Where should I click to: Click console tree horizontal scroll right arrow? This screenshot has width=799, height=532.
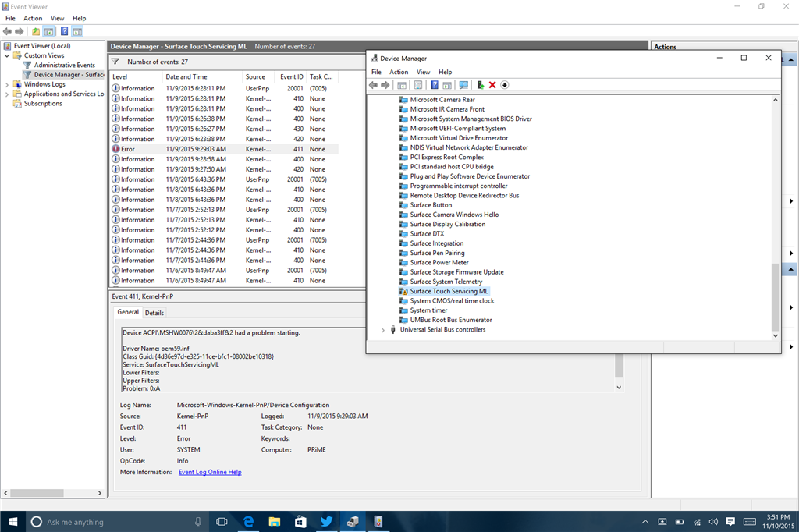(x=100, y=493)
